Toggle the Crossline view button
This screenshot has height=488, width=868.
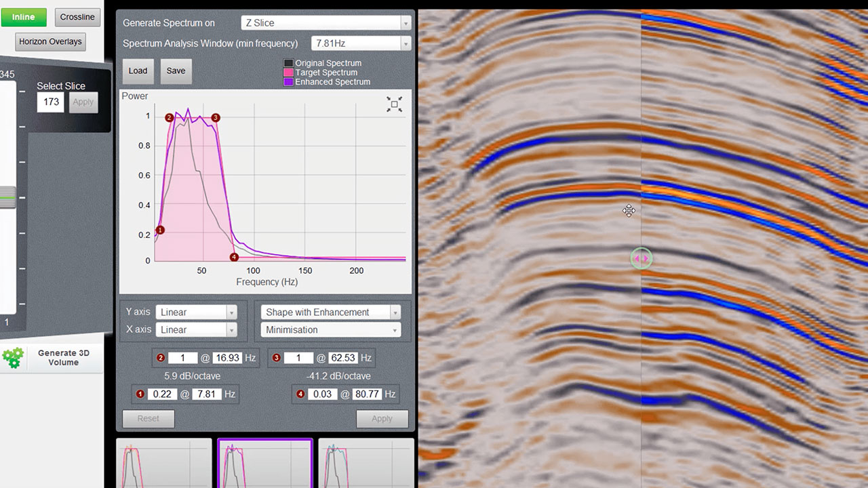(x=77, y=17)
